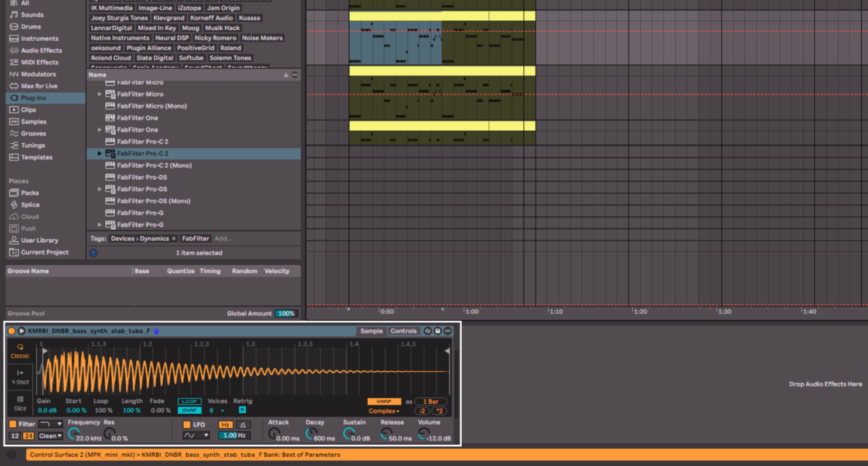Viewport: 868px width, 466px height.
Task: Expand the selected FabFilter Pro-C 2 entry
Action: click(x=100, y=154)
